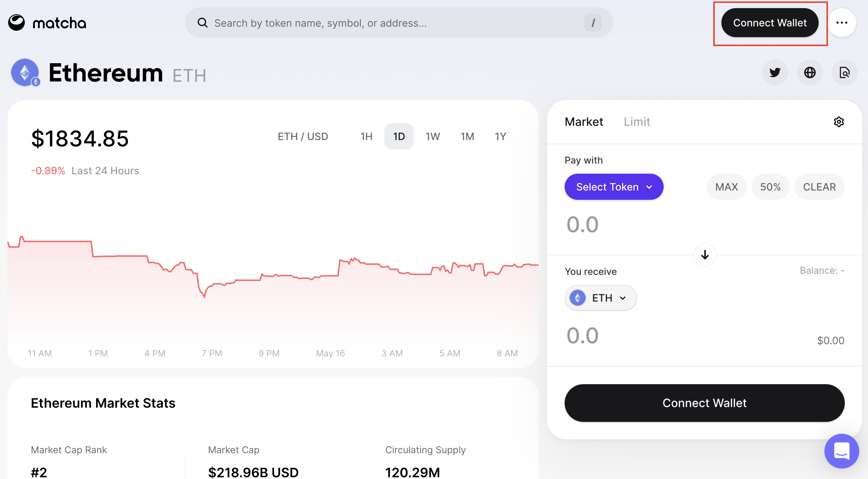Image resolution: width=868 pixels, height=479 pixels.
Task: Focus the token search field
Action: tap(398, 23)
